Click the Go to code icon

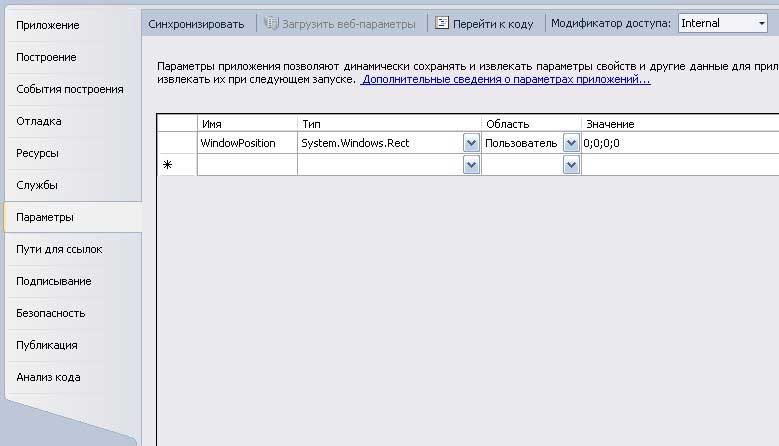(442, 23)
